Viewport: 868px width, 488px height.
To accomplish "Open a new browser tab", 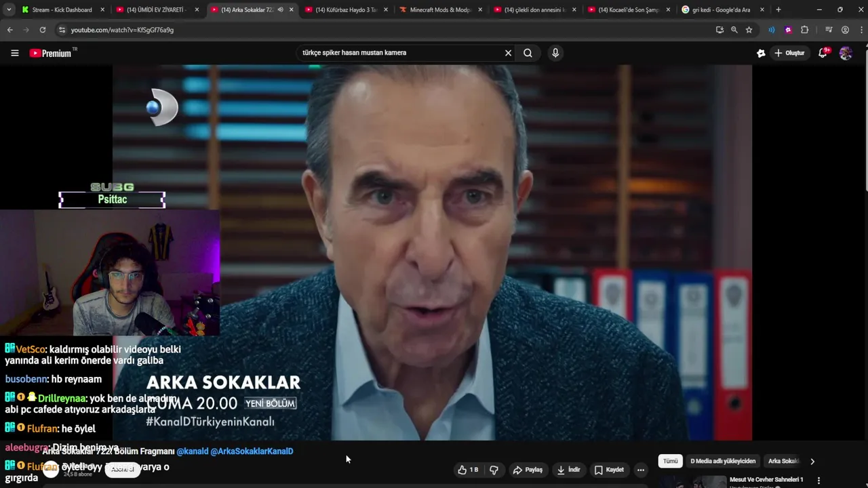I will click(778, 9).
